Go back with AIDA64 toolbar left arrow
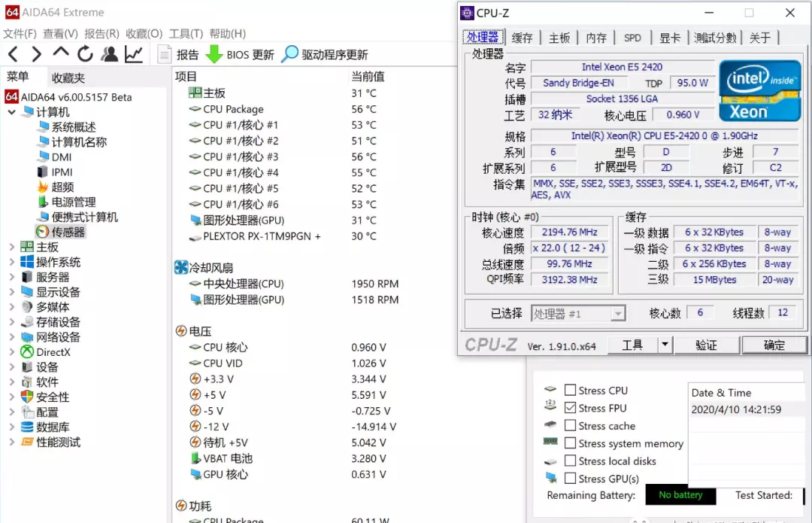The height and width of the screenshot is (523, 812). pos(14,54)
